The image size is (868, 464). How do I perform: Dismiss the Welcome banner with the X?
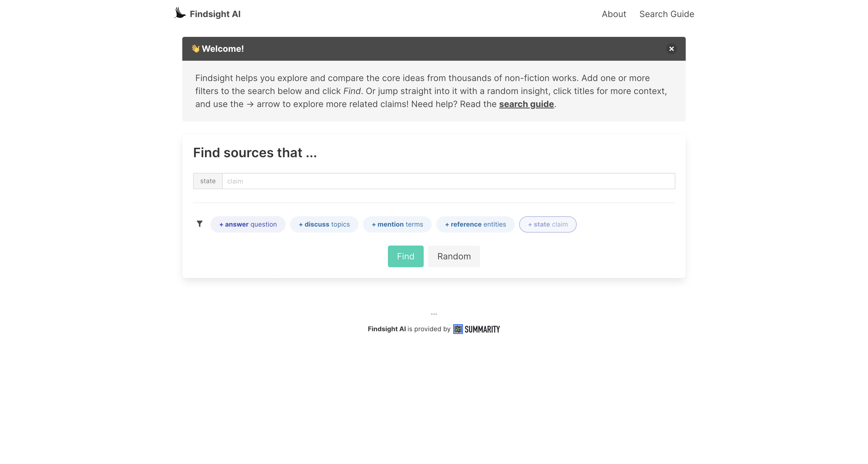tap(671, 49)
